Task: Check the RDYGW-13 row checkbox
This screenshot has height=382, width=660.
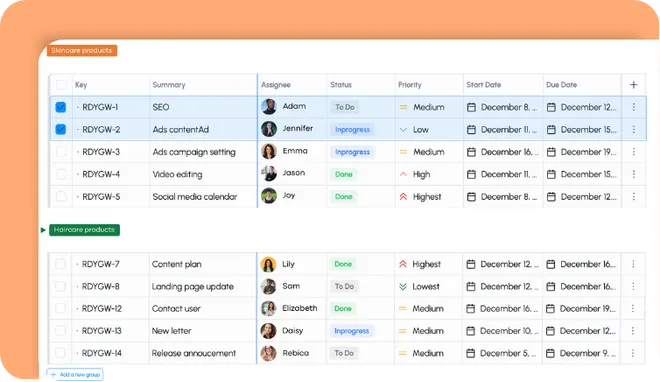Action: [x=61, y=331]
